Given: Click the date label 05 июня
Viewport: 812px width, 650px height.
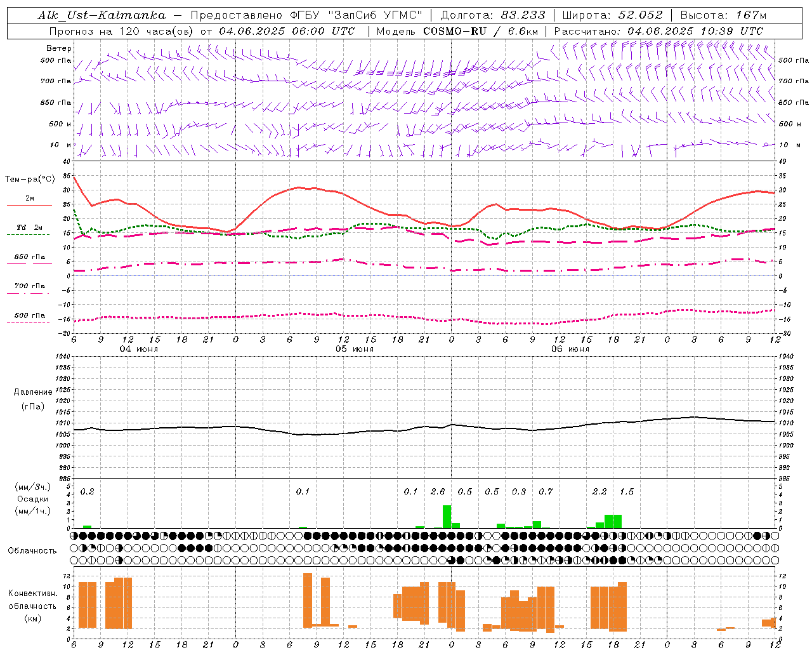Looking at the screenshot, I should point(355,349).
